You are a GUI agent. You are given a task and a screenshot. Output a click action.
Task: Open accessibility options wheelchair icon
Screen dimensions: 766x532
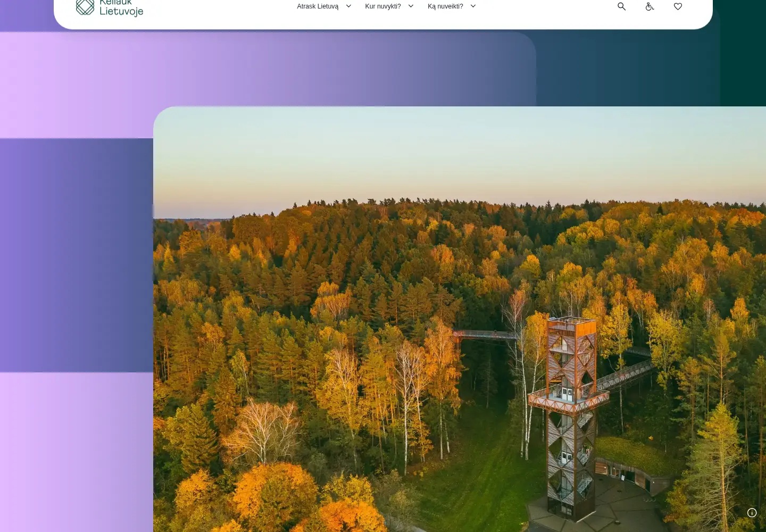click(x=650, y=6)
